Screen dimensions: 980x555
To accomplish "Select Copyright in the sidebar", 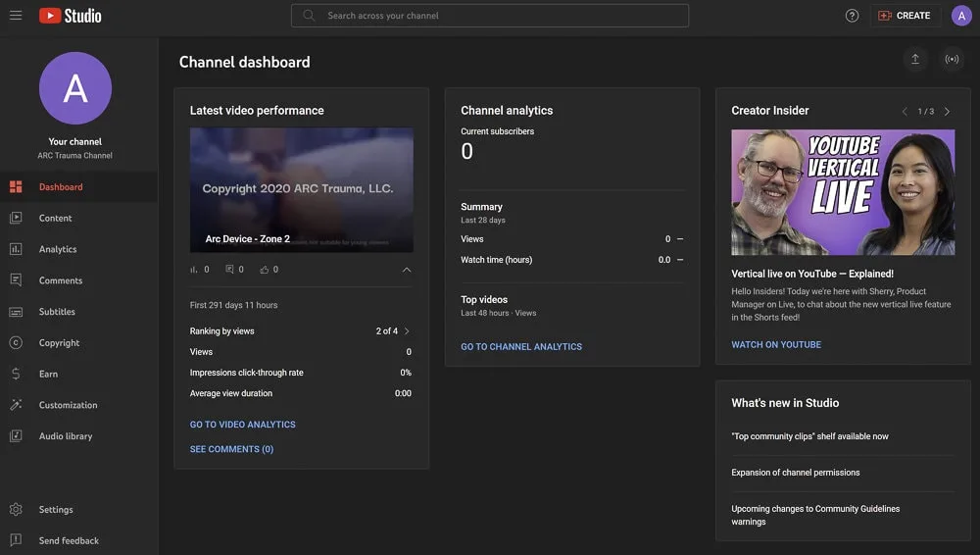I will point(78,343).
